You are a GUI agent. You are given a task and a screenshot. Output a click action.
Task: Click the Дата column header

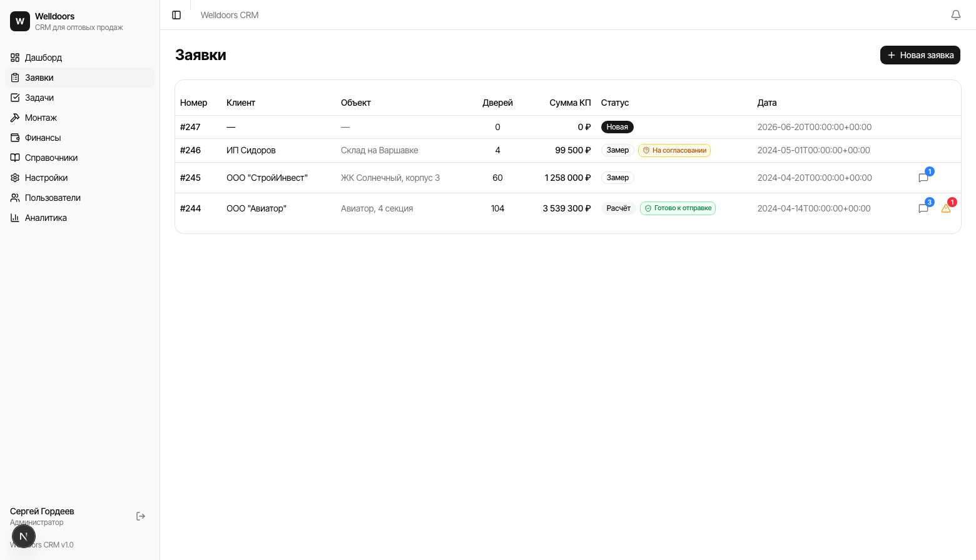point(767,103)
